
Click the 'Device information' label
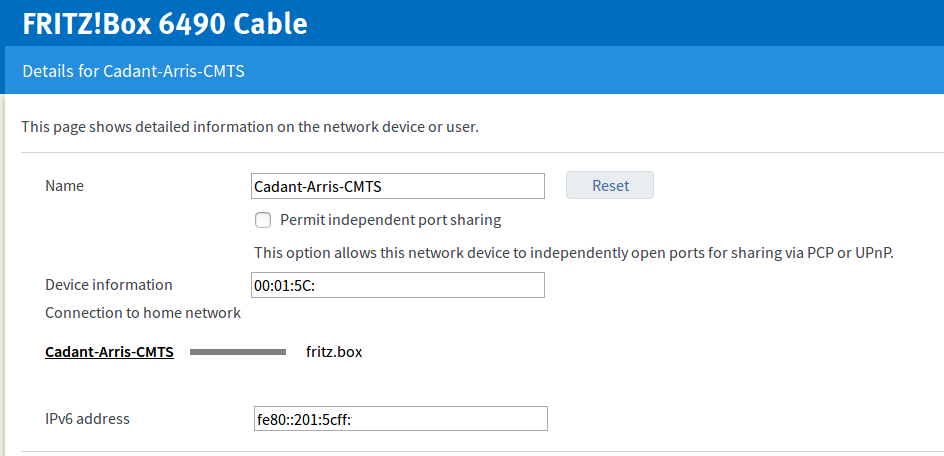point(108,285)
